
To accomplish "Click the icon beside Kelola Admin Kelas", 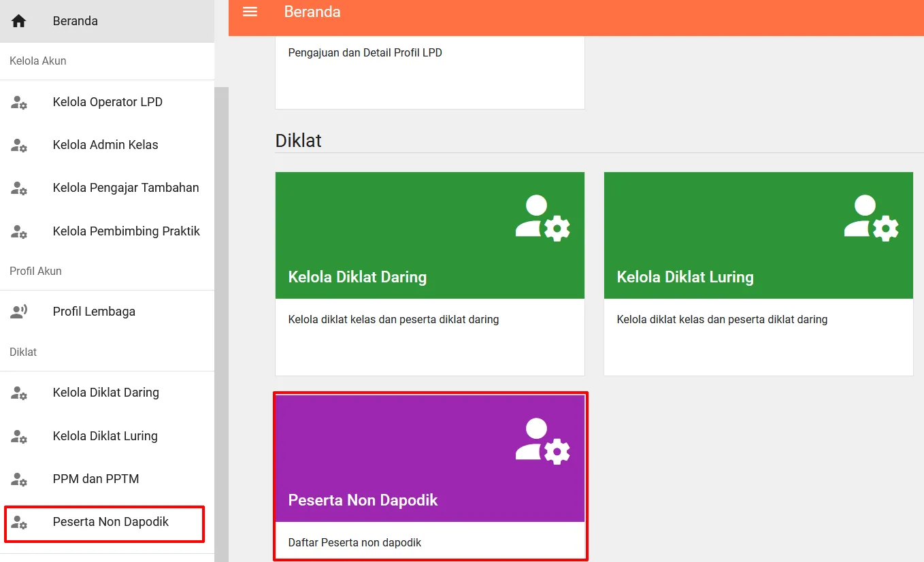I will tap(19, 145).
